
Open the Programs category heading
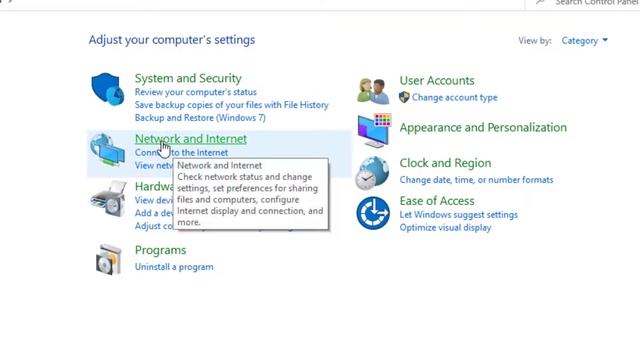[160, 250]
